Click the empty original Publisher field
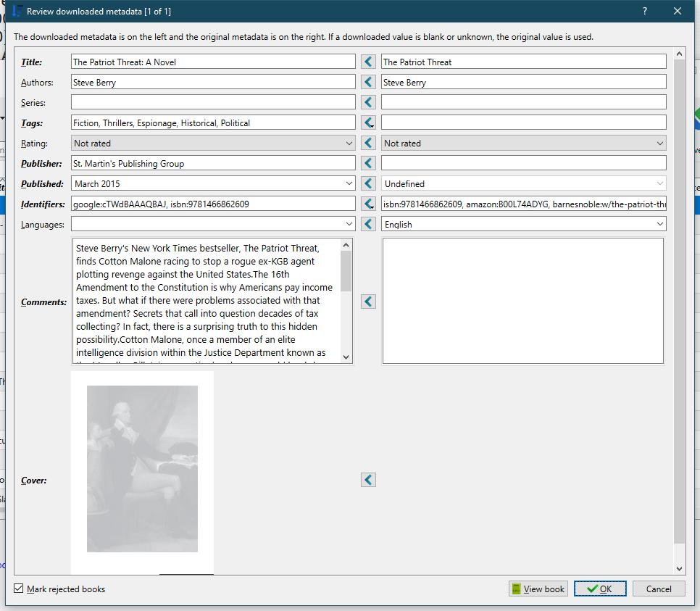This screenshot has height=611, width=700. [524, 163]
